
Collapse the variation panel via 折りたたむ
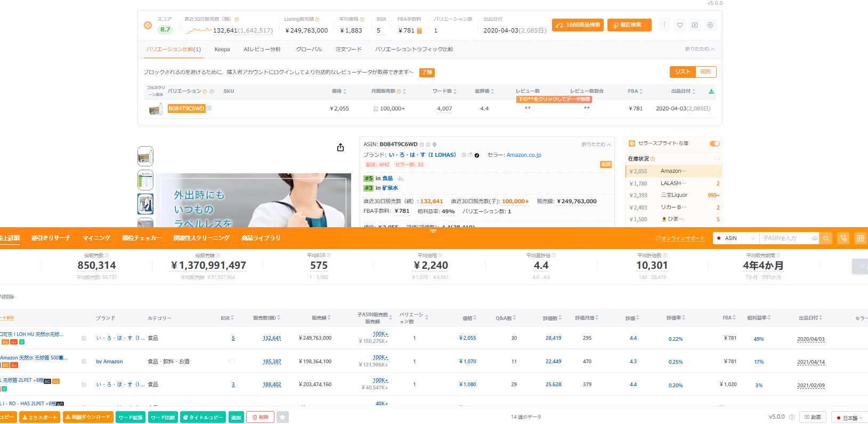point(700,49)
